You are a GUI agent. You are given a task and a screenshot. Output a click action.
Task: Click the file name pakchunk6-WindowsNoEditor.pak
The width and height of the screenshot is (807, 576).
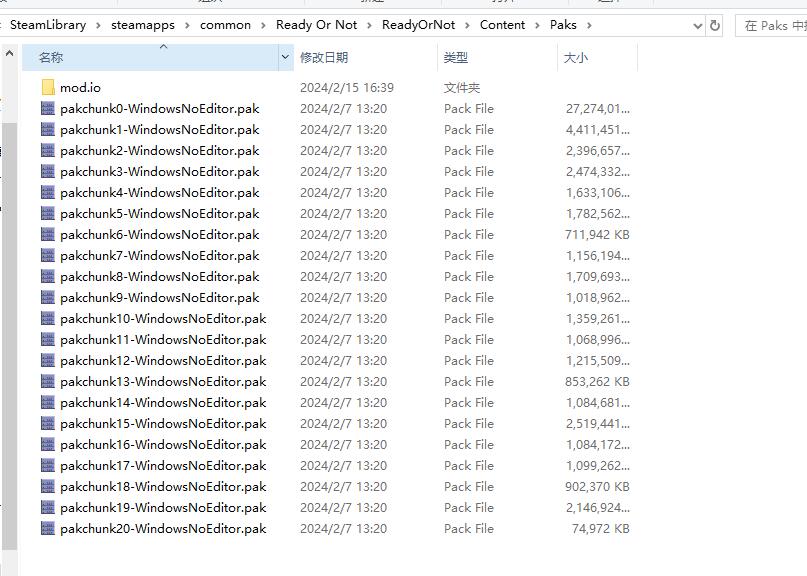(x=160, y=235)
